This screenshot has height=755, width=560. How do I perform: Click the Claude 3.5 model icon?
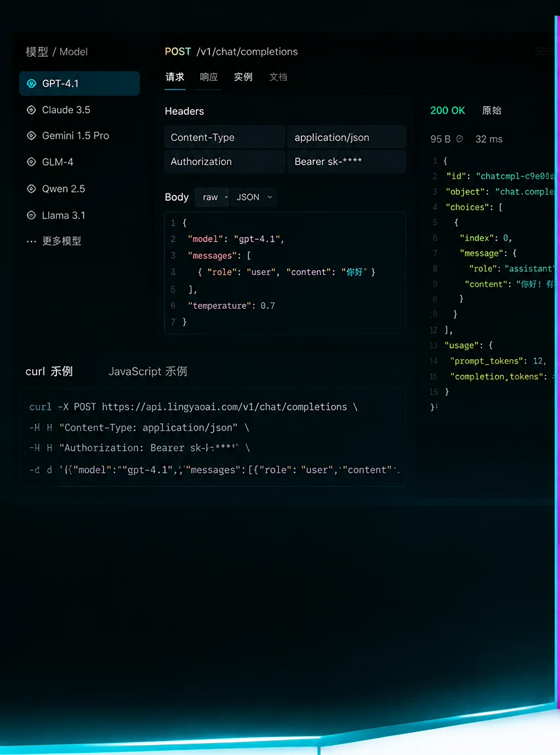click(32, 110)
